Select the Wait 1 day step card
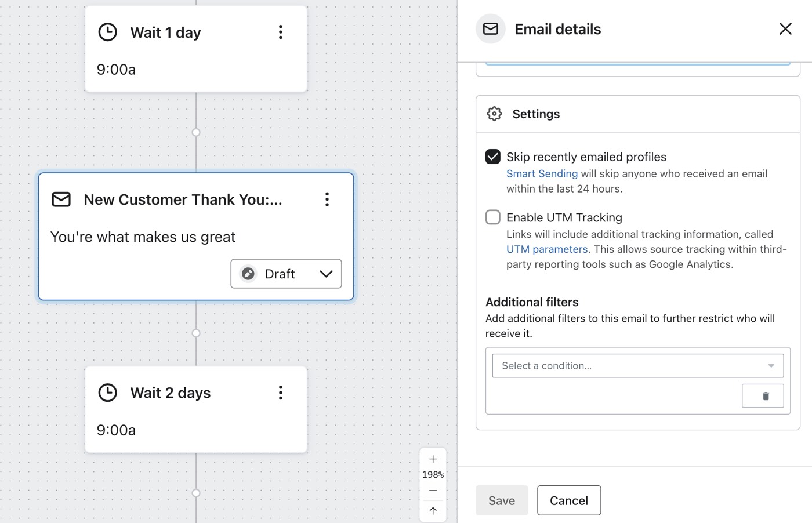The image size is (812, 523). pos(195,58)
